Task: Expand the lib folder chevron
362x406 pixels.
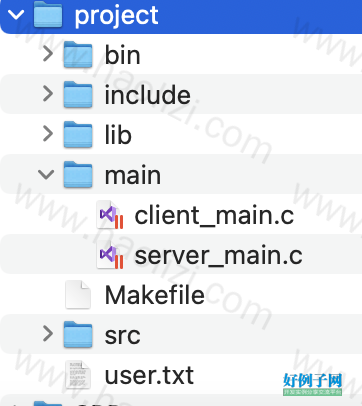Action: coord(48,135)
